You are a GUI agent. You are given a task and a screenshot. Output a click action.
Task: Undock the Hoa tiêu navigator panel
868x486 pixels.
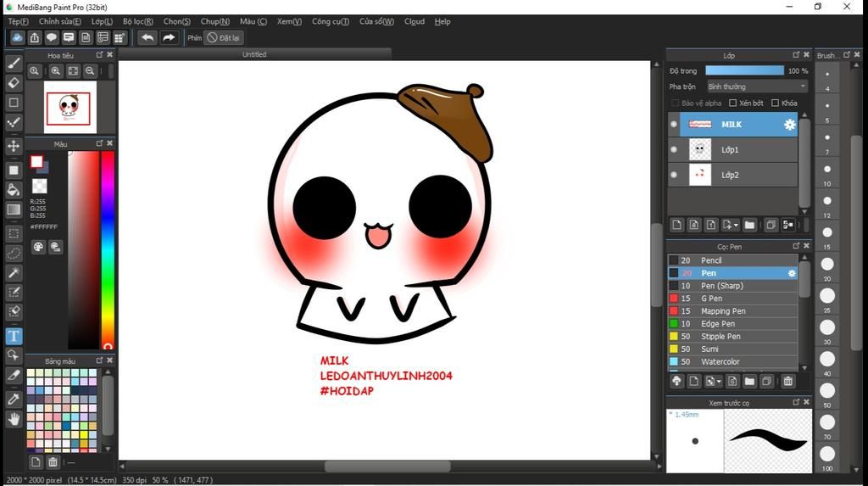[100, 55]
